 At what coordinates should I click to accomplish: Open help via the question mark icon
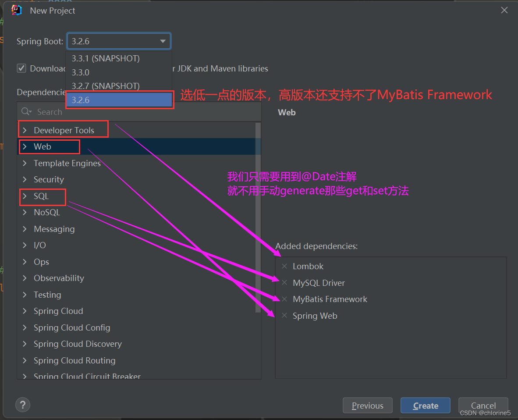point(23,405)
